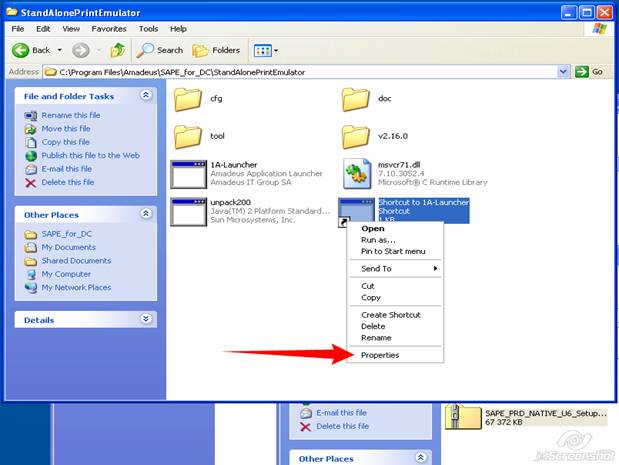Select the 1A-Launcher application icon
The width and height of the screenshot is (619, 465).
point(188,174)
